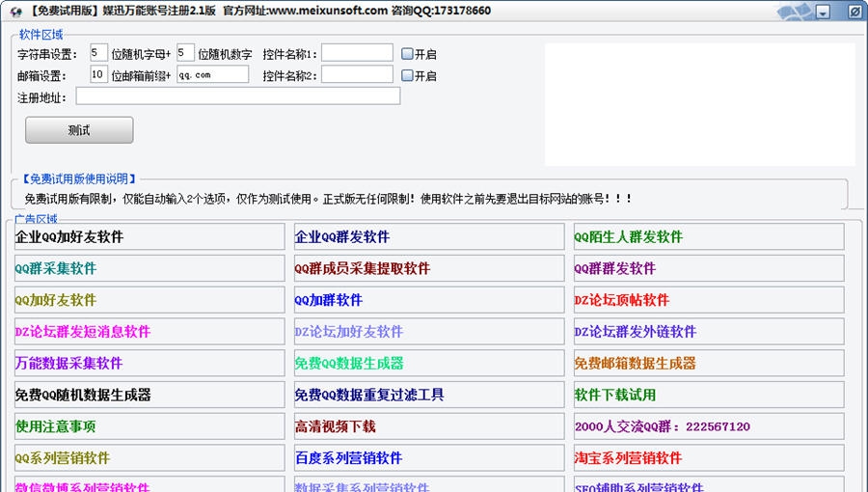Open 免费邮箱数据生成器 ad button
The width and height of the screenshot is (868, 492).
click(709, 363)
